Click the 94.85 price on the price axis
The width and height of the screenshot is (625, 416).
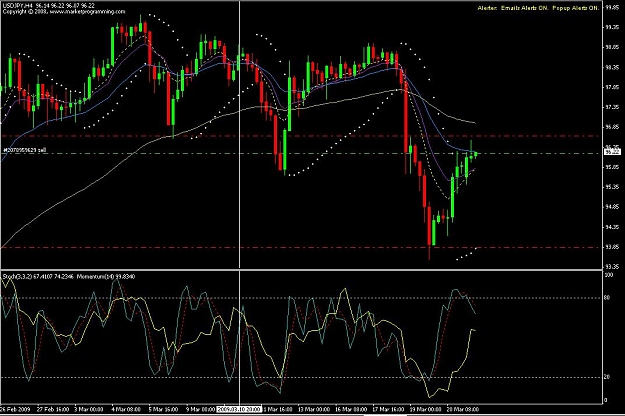pos(612,207)
